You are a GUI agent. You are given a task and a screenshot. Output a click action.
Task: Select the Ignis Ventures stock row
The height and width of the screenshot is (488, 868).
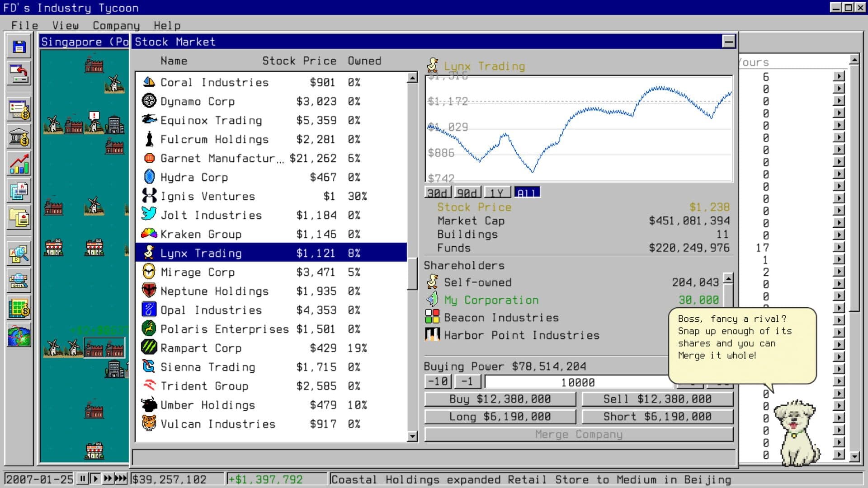(x=271, y=196)
